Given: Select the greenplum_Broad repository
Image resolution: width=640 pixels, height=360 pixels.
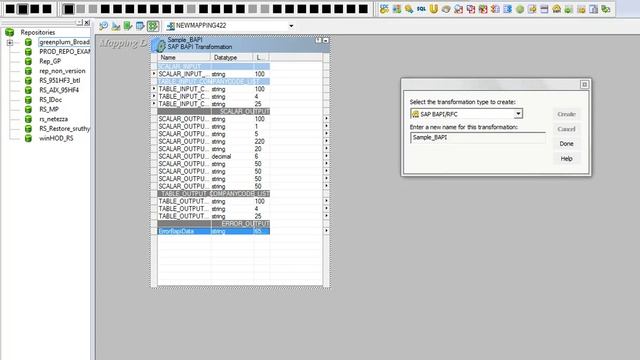Looking at the screenshot, I should (x=64, y=42).
